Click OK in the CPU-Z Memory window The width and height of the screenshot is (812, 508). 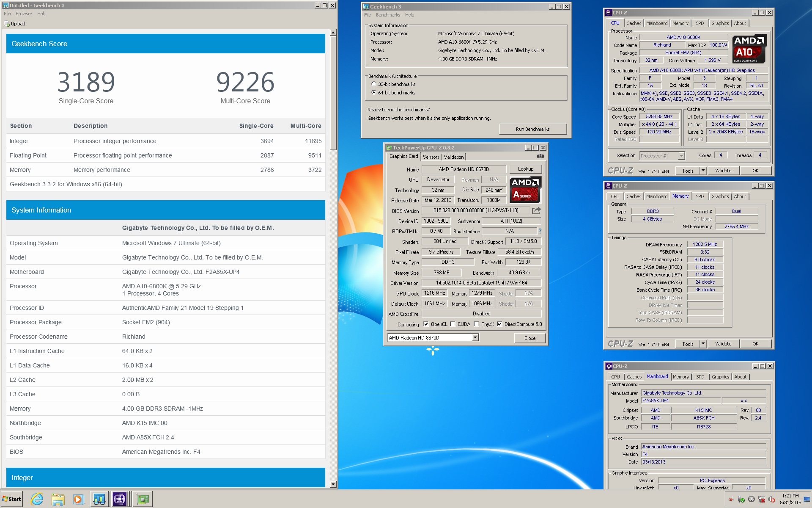point(755,344)
